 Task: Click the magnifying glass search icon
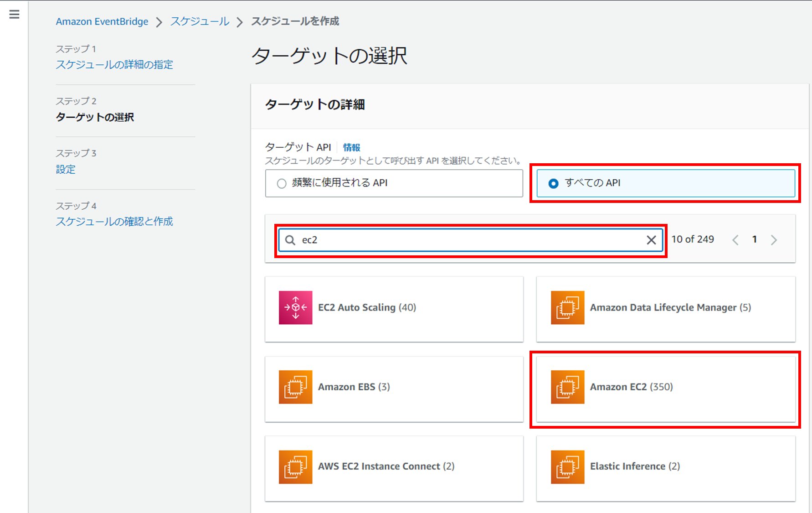point(290,240)
